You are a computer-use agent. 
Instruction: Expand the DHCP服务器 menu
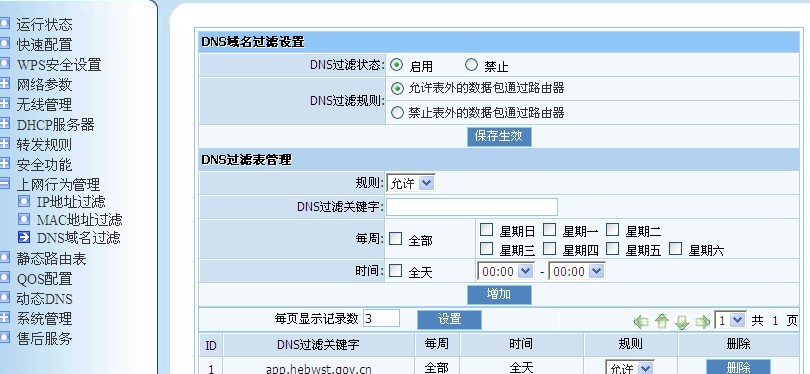pyautogui.click(x=5, y=123)
